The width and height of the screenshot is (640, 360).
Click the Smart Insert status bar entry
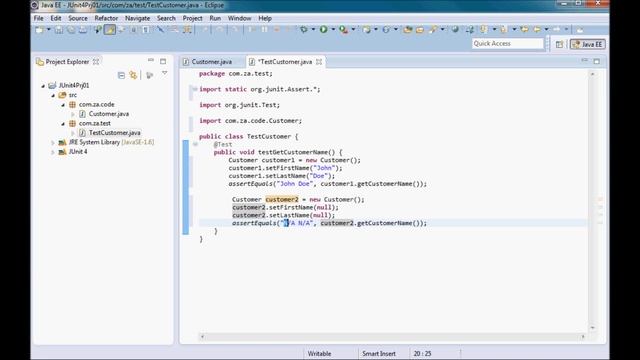(x=379, y=354)
